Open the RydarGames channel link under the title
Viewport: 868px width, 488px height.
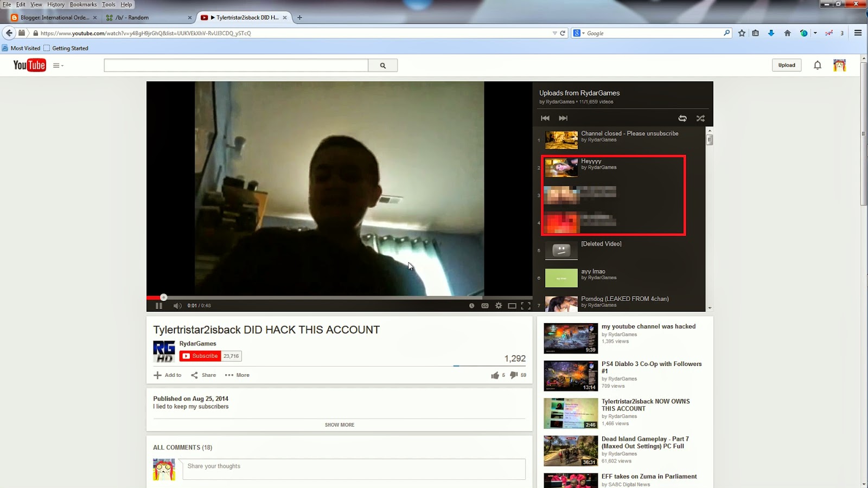click(197, 344)
